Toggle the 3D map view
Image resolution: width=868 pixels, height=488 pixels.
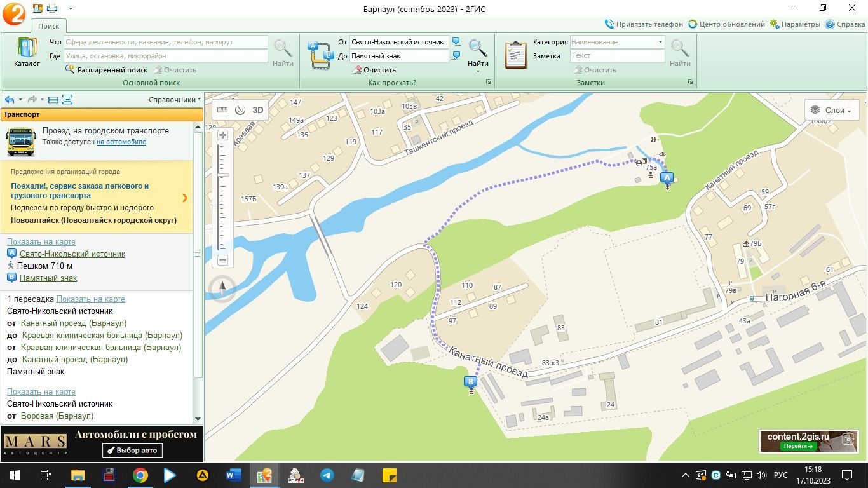click(257, 110)
